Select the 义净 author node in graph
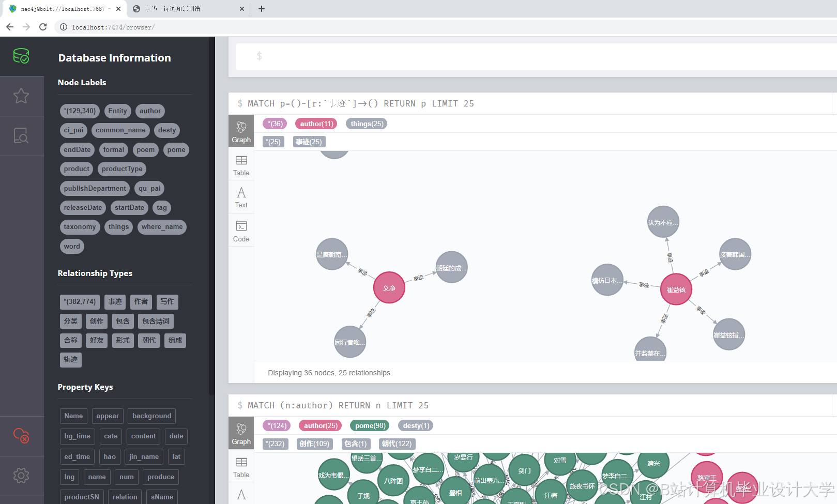The image size is (837, 504). click(x=389, y=288)
